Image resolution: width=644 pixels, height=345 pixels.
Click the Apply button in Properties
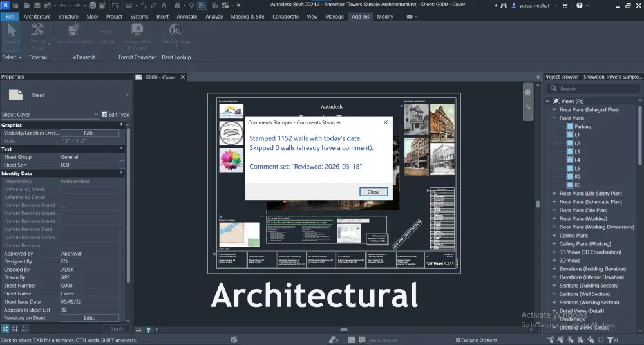pos(117,328)
